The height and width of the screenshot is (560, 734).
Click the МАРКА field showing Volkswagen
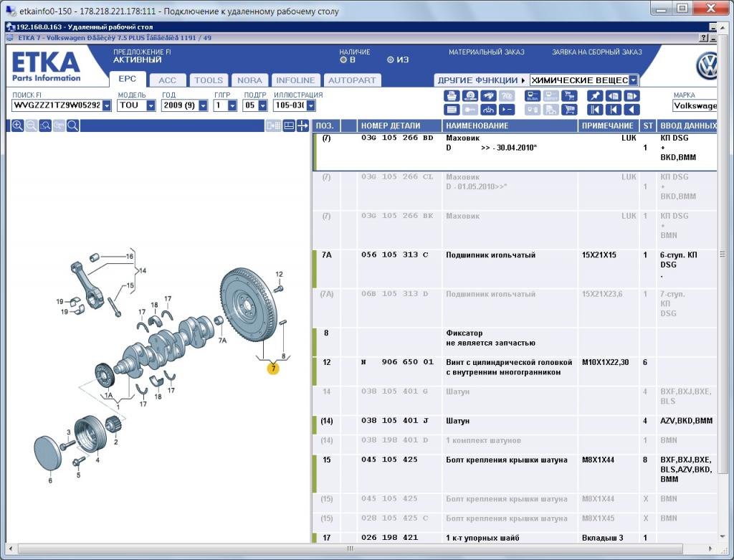[x=695, y=106]
